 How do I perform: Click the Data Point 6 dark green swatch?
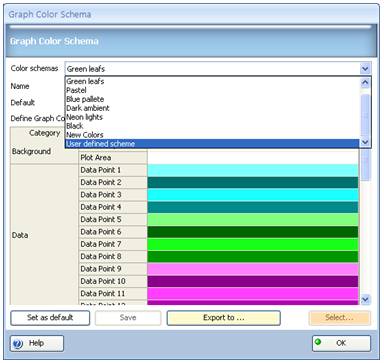click(253, 232)
